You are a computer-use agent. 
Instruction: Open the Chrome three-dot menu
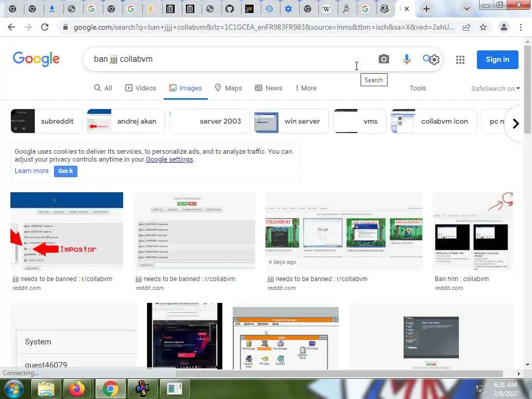pos(521,27)
